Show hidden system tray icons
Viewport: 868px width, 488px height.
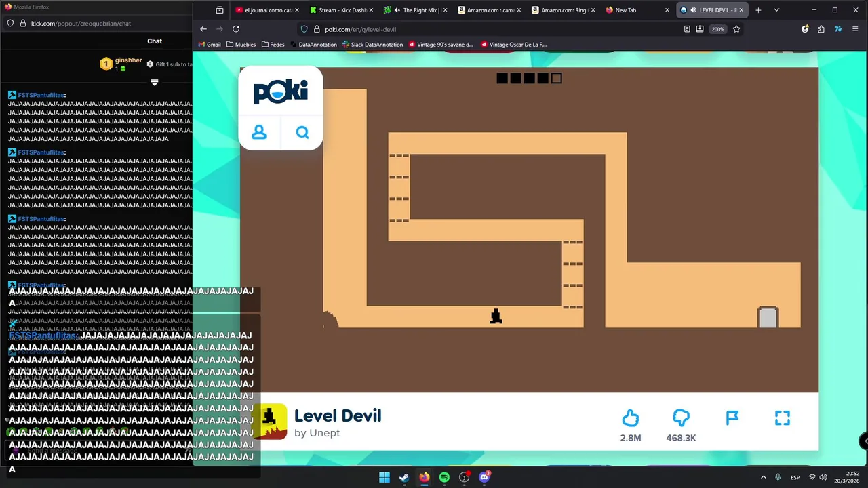[763, 477]
